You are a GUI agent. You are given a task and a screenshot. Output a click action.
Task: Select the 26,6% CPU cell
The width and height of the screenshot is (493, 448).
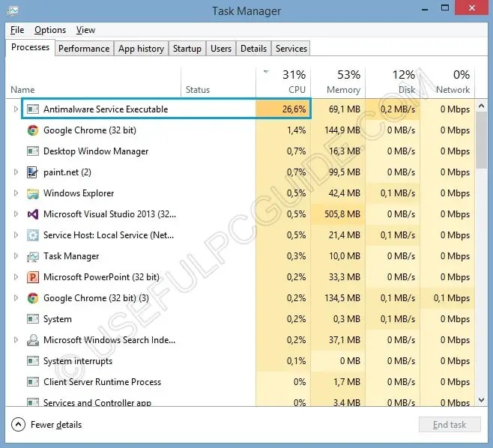click(283, 109)
